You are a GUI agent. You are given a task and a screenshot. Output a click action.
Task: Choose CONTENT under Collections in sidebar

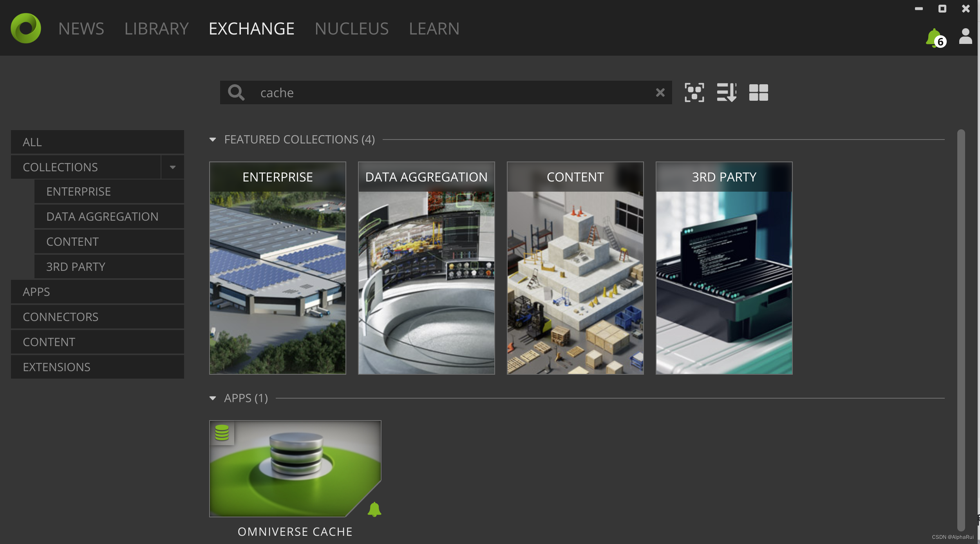(x=109, y=241)
